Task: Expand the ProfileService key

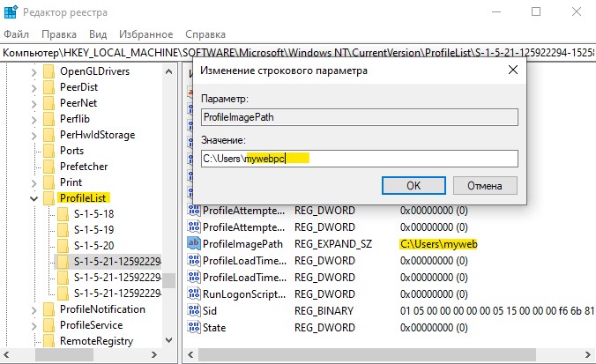Action: tap(34, 325)
